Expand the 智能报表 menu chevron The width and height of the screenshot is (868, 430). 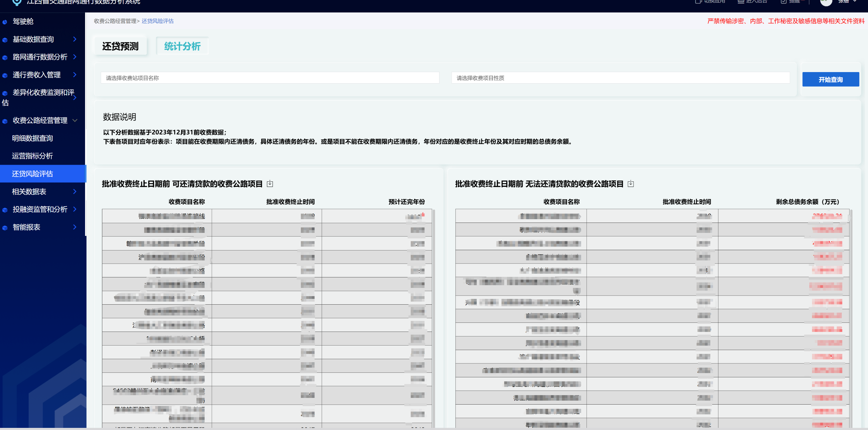click(75, 227)
